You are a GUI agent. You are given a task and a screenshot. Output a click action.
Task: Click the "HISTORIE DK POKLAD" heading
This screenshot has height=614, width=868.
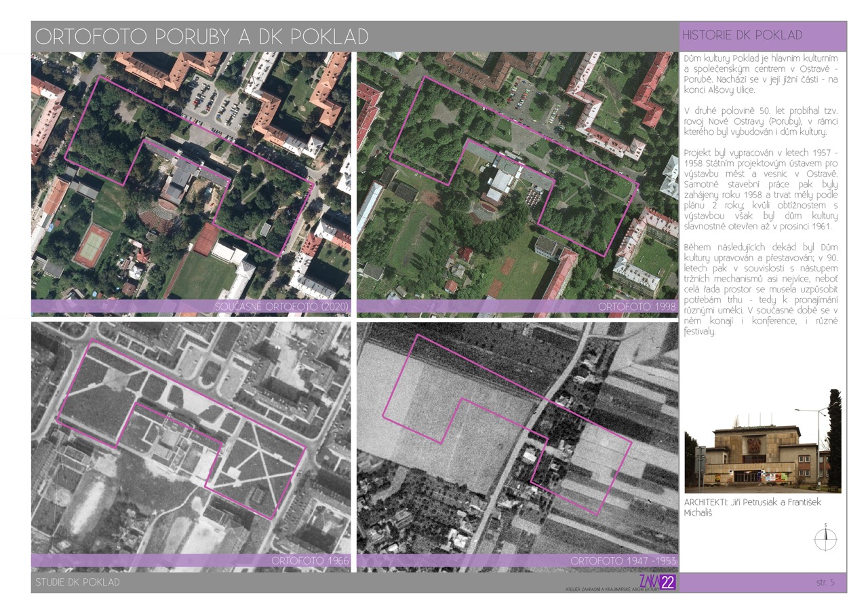point(742,35)
